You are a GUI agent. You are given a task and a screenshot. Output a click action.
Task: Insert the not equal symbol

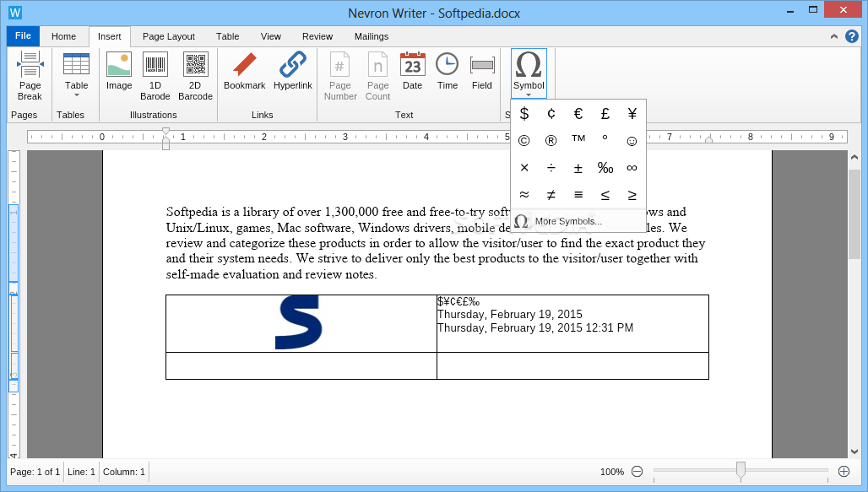[x=551, y=195]
